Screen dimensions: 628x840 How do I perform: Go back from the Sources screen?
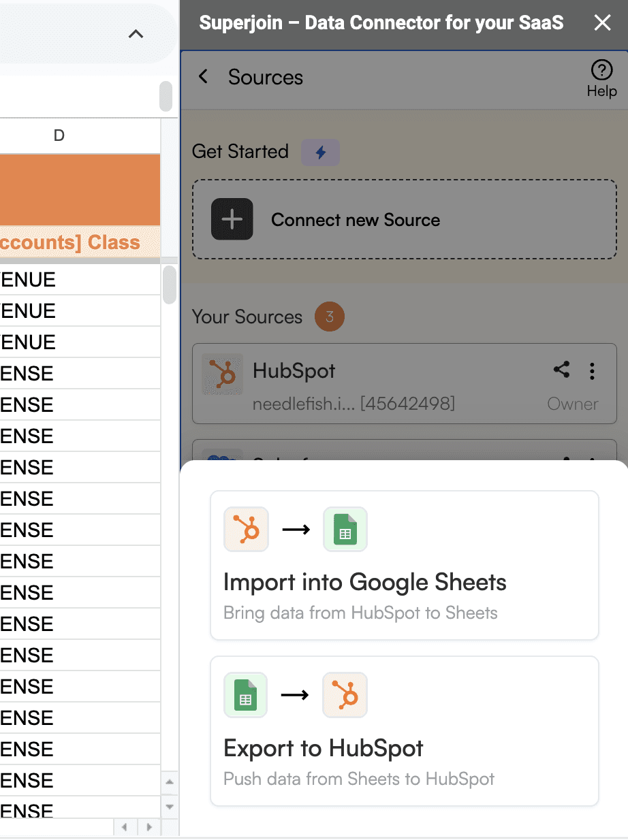[x=203, y=76]
